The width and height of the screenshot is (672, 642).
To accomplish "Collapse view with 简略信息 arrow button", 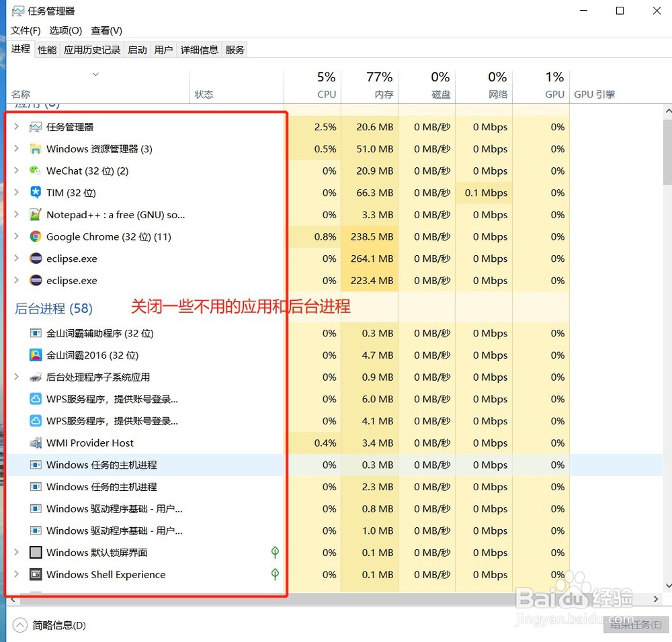I will point(19,625).
